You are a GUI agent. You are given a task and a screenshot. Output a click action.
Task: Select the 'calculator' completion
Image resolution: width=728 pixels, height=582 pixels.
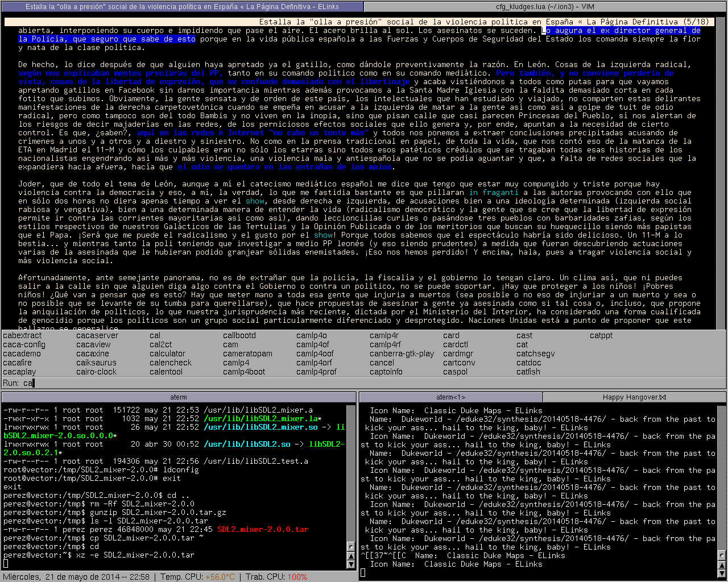click(x=167, y=354)
